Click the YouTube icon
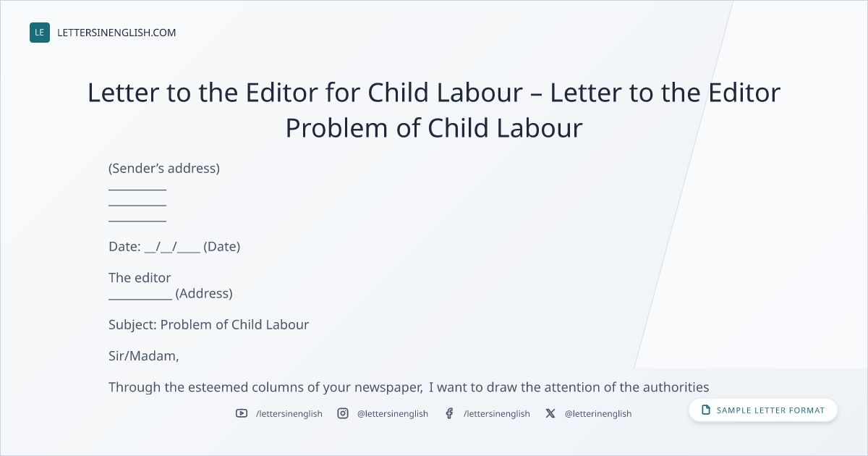868x456 pixels. [x=242, y=413]
